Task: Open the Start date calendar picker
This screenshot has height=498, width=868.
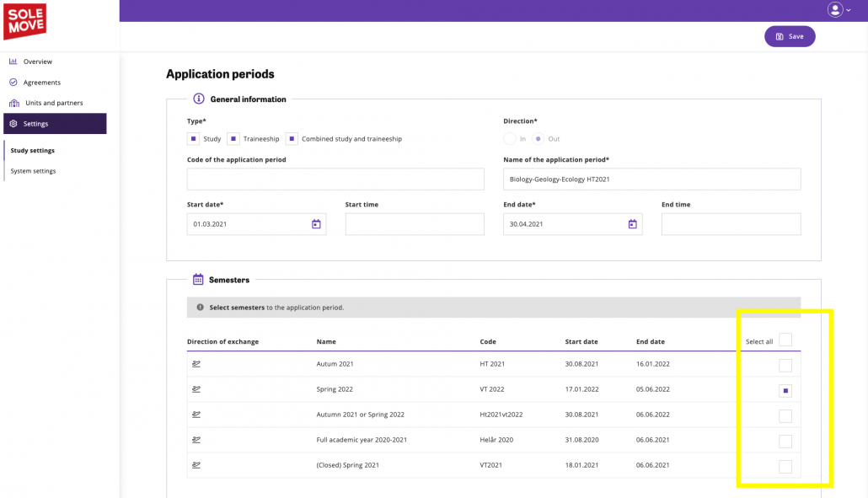Action: pos(316,224)
